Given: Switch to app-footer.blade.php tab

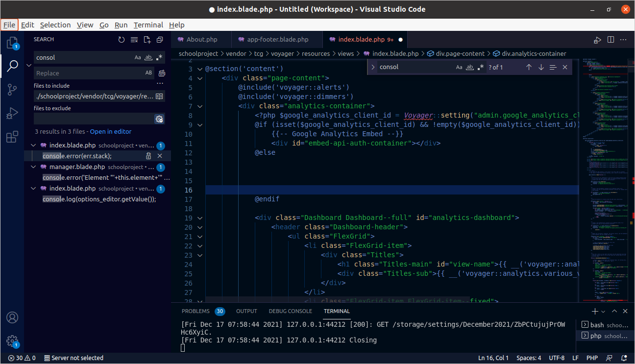Looking at the screenshot, I should coord(277,40).
